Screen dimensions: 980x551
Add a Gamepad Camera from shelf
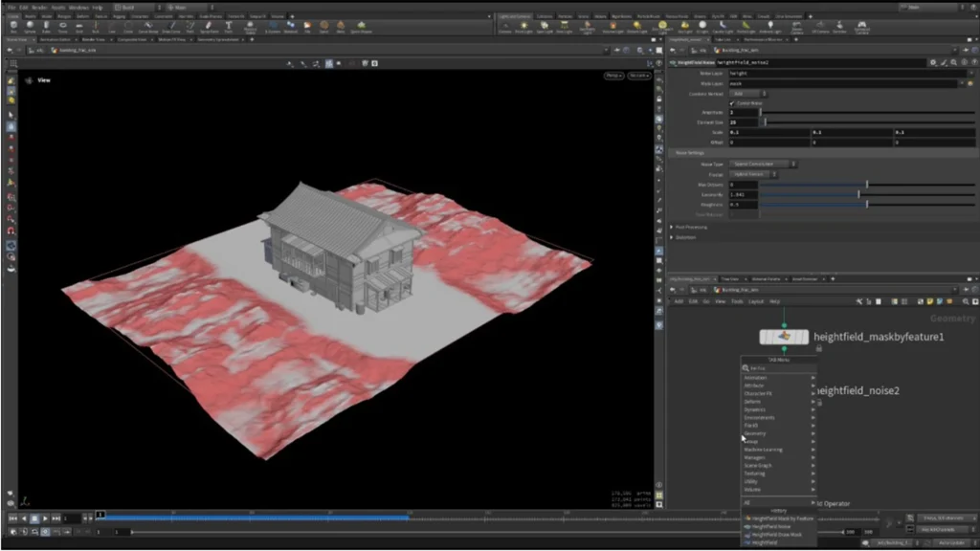pyautogui.click(x=862, y=26)
